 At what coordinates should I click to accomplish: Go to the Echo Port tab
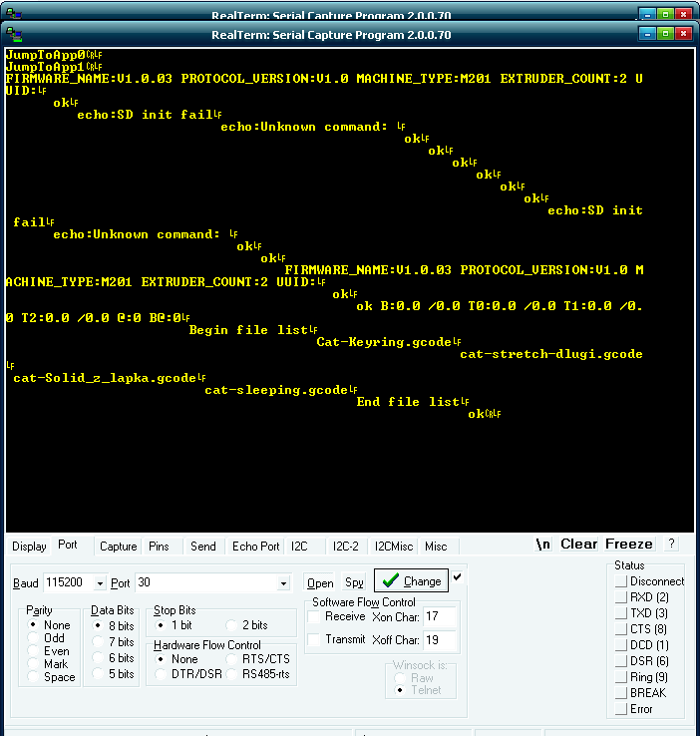click(255, 547)
